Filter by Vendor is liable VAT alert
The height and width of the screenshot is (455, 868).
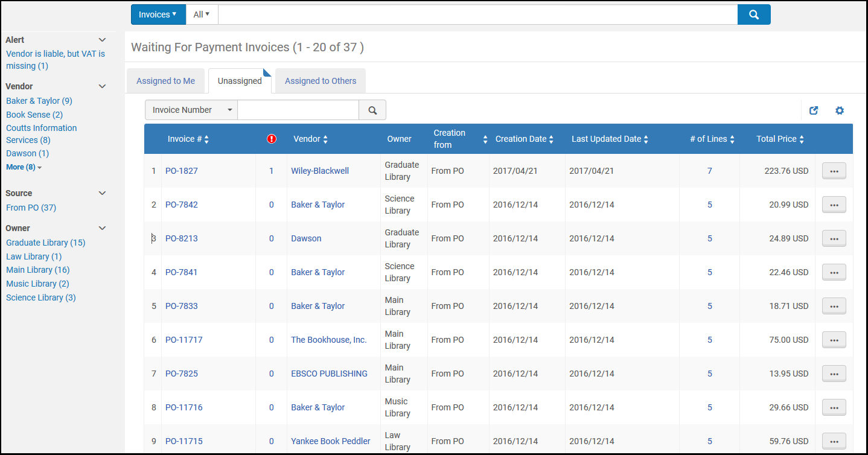56,60
